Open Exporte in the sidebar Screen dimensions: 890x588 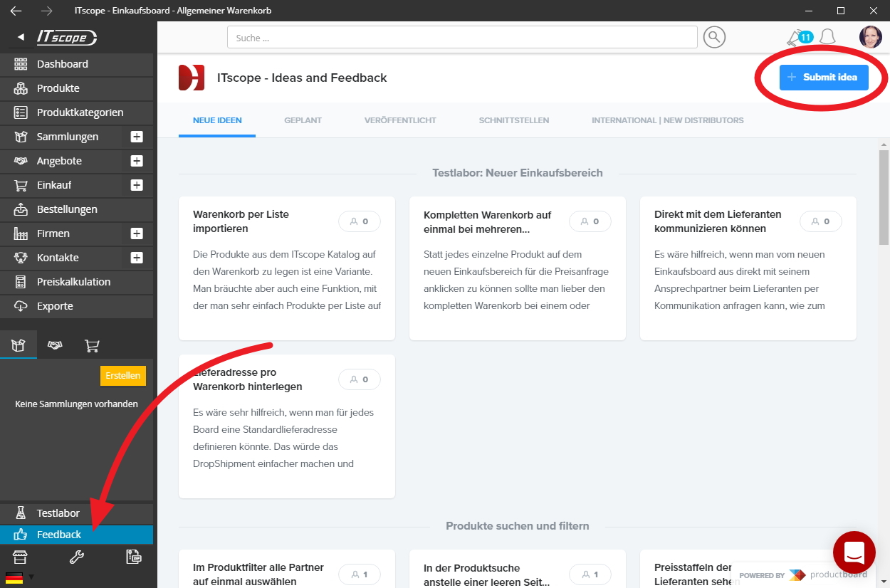click(76, 306)
